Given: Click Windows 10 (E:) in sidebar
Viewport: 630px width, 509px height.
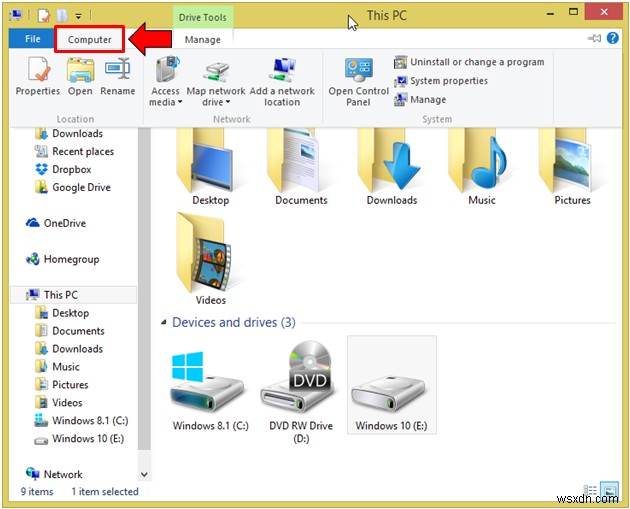Looking at the screenshot, I should click(79, 439).
